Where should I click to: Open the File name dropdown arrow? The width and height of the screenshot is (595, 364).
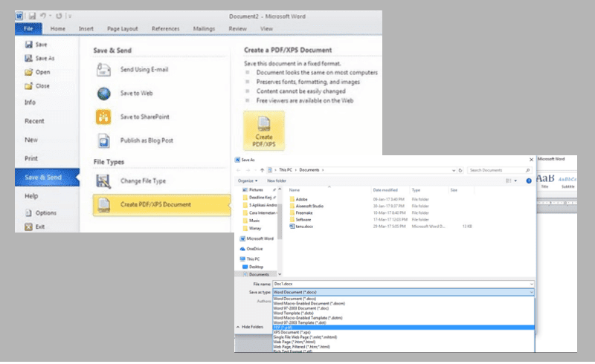click(x=531, y=284)
